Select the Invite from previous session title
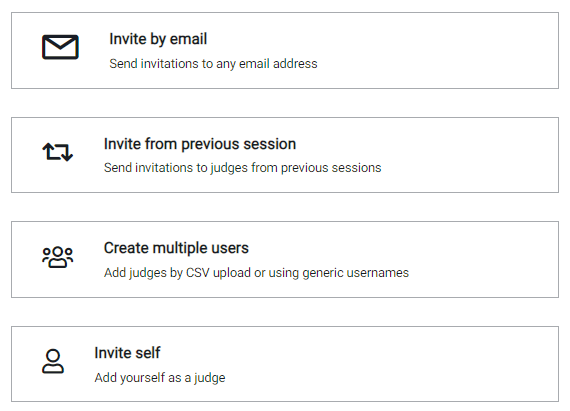This screenshot has height=411, width=570. coord(200,144)
